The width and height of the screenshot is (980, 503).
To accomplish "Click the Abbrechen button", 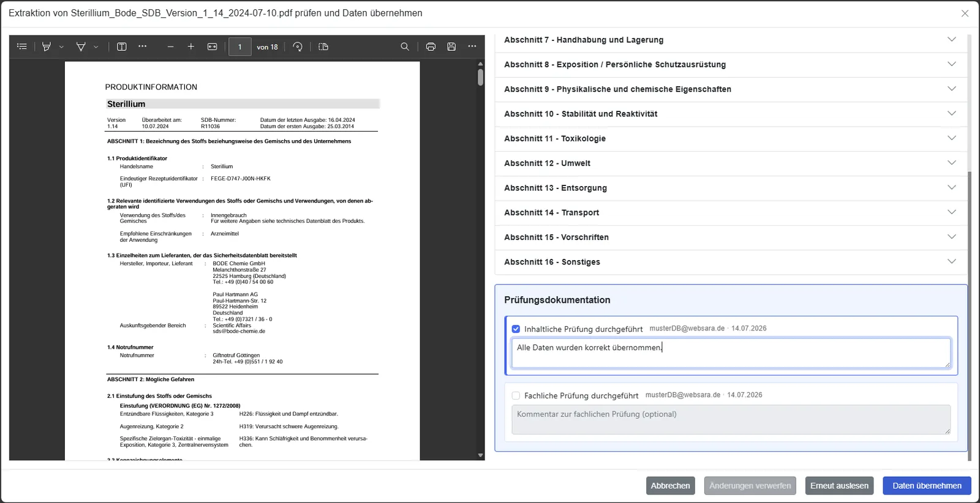I will click(x=670, y=486).
